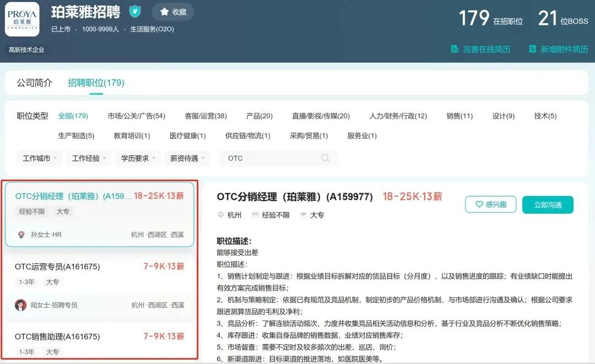Open the 工作城市 dropdown
This screenshot has width=595, height=364.
tap(40, 158)
